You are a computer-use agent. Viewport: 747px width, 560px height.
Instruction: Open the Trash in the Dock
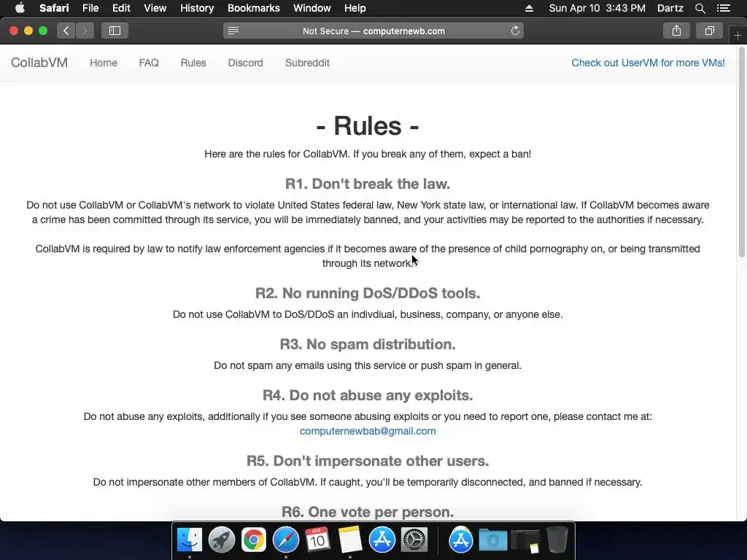point(557,540)
